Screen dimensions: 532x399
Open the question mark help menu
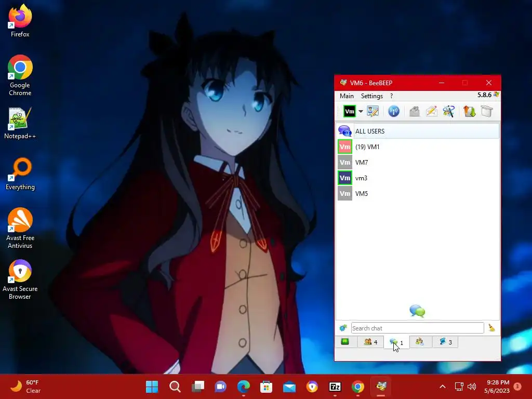[x=391, y=96]
